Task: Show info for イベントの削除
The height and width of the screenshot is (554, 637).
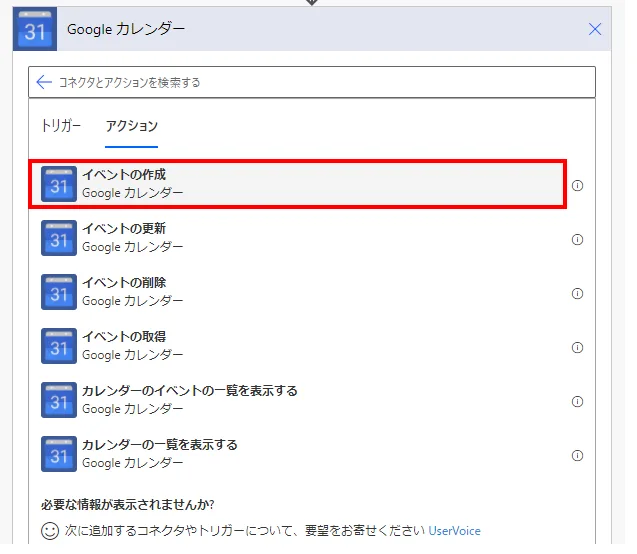Action: (577, 294)
